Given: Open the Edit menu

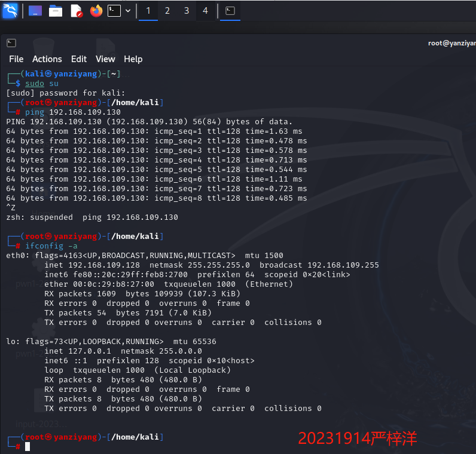Looking at the screenshot, I should point(79,59).
